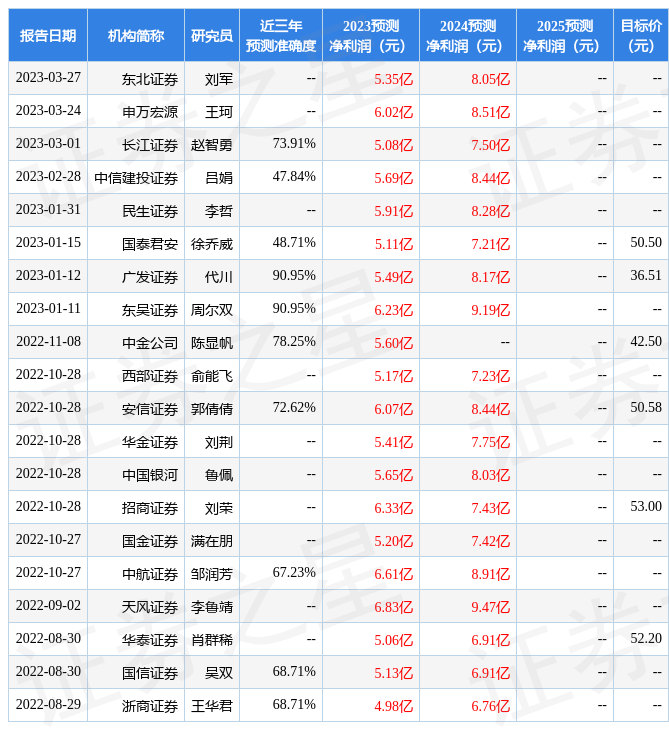The image size is (669, 730).
Task: Click the 8.05亿 profit value
Action: click(490, 79)
